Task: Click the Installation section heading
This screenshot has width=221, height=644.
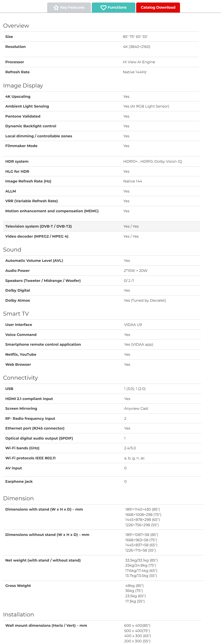Action: click(18, 614)
